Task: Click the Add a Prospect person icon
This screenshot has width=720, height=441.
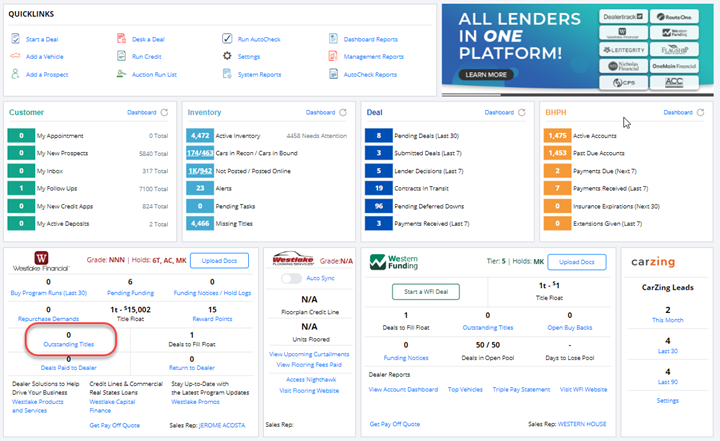Action: (x=16, y=74)
